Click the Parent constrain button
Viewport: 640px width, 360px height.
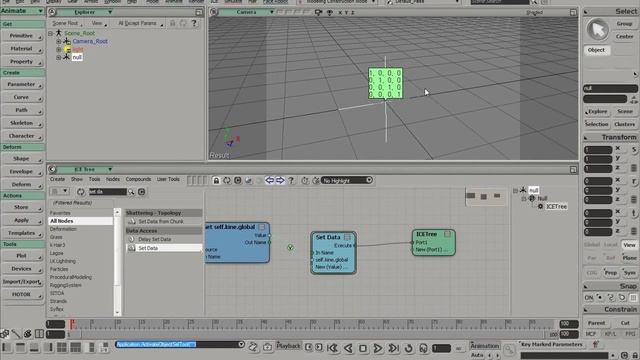click(597, 323)
